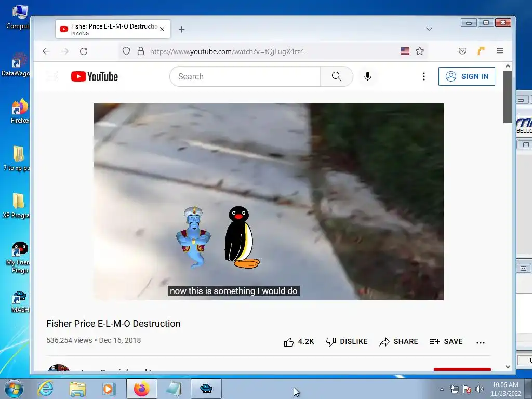Search with your voice microphone
532x399 pixels.
click(x=367, y=76)
